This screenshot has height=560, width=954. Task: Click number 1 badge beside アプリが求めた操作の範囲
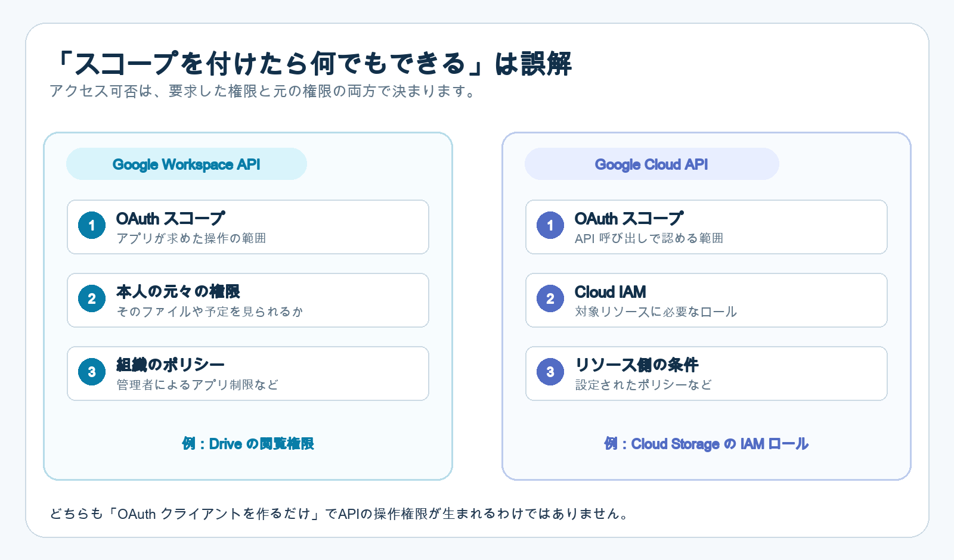point(92,225)
